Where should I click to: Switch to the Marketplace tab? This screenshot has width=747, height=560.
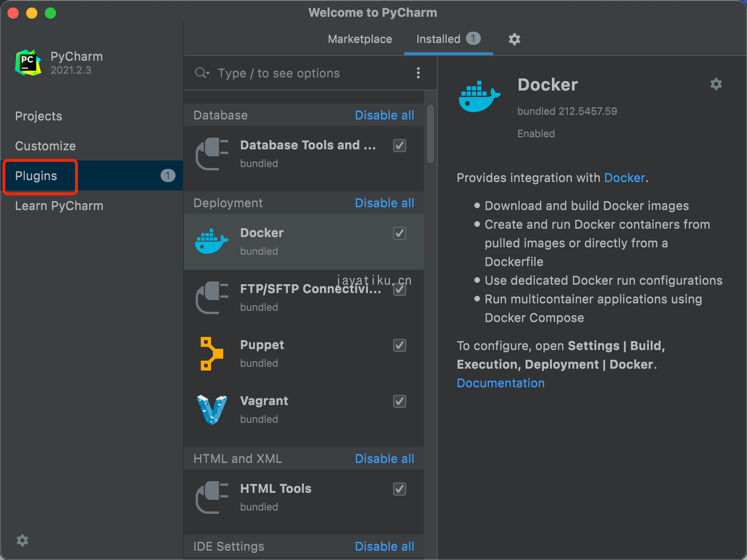(x=360, y=39)
